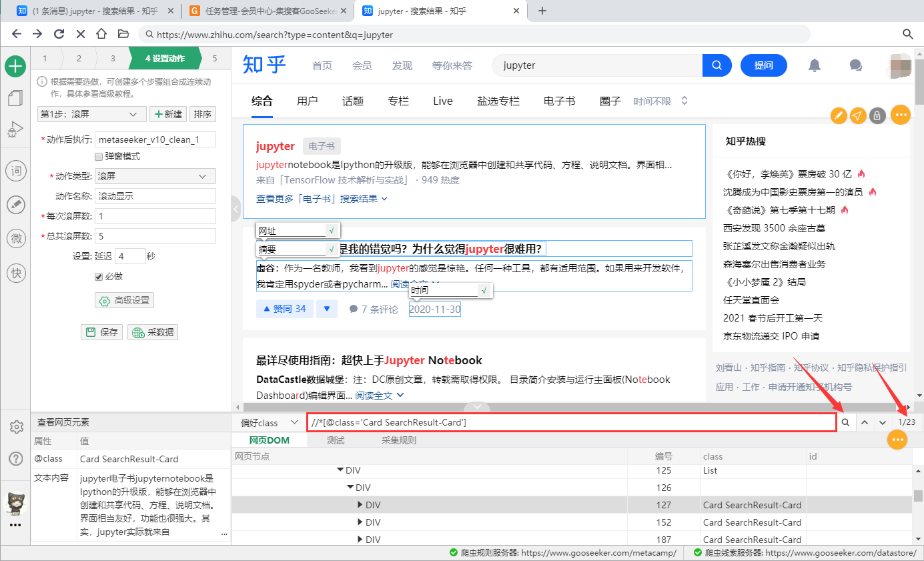Click the 延迟 seconds input field
This screenshot has height=561, width=924.
point(130,256)
